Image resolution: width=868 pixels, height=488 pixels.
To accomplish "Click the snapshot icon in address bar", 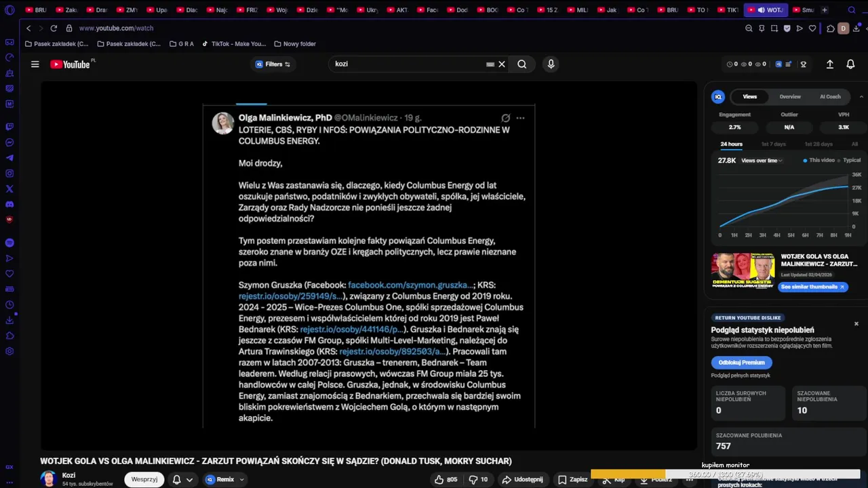I will (x=774, y=28).
